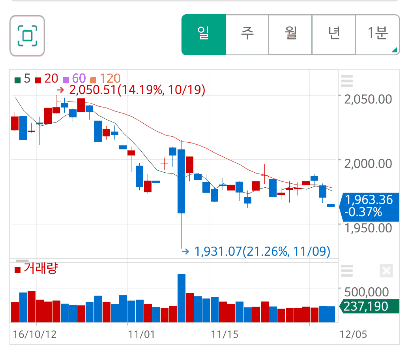Viewport: 410px width, 360px height.
Task: Click the current volume tag 237,190
Action: pos(369,306)
